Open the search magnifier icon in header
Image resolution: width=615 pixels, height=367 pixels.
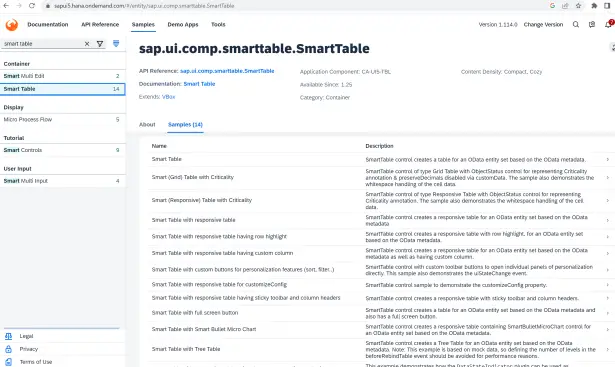click(576, 24)
